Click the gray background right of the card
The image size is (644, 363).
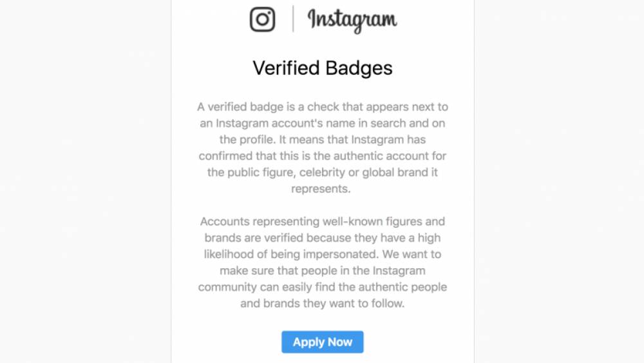tap(560, 181)
